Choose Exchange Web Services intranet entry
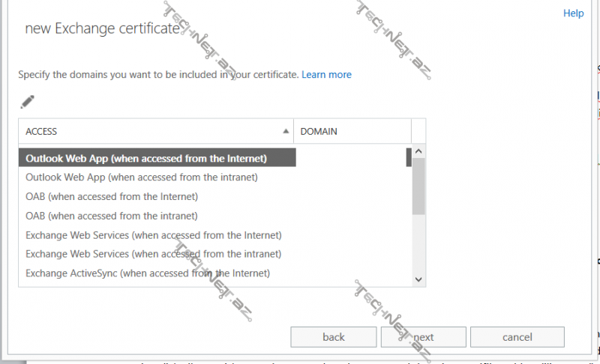This screenshot has height=364, width=600. 153,254
